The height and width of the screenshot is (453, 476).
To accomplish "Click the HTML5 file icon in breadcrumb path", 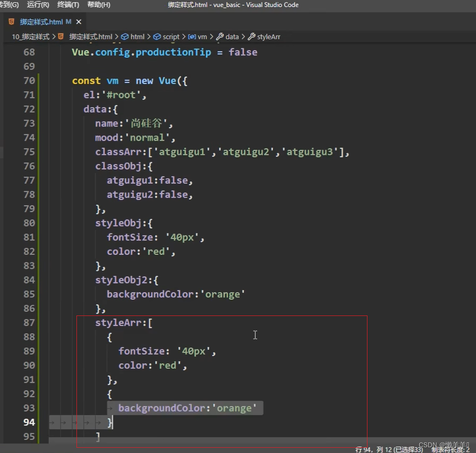I will click(x=61, y=37).
